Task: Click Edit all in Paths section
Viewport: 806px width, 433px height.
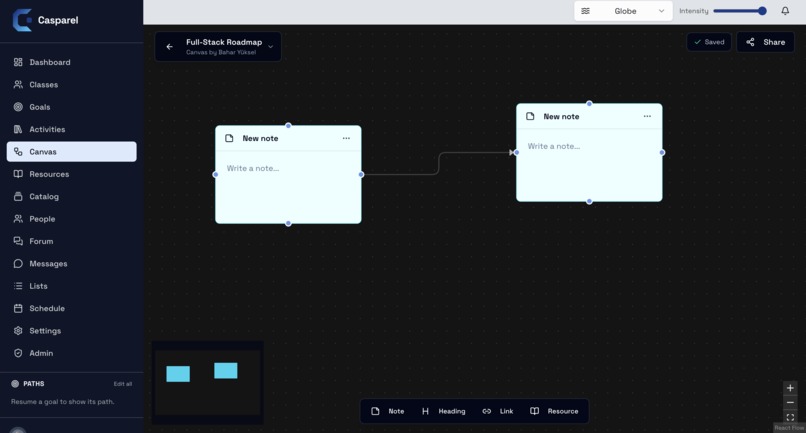Action: (x=123, y=384)
